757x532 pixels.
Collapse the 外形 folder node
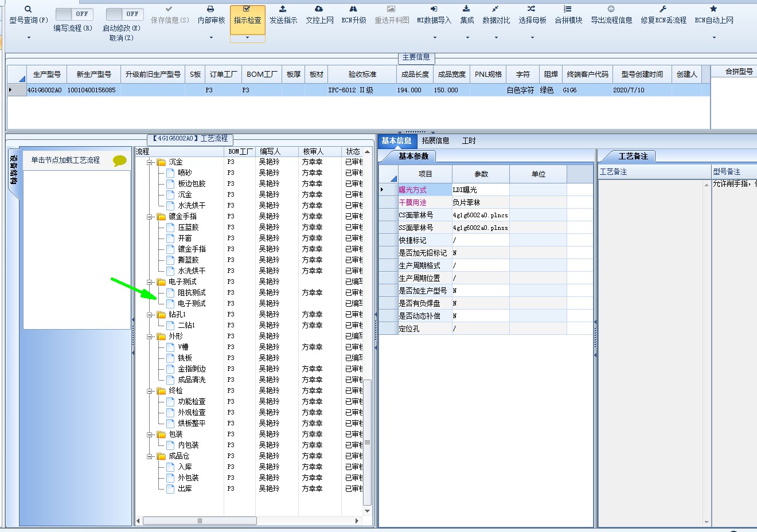pos(150,337)
